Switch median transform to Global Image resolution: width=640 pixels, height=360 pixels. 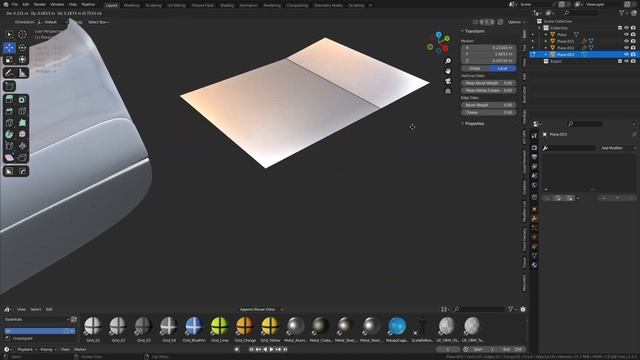coord(475,69)
